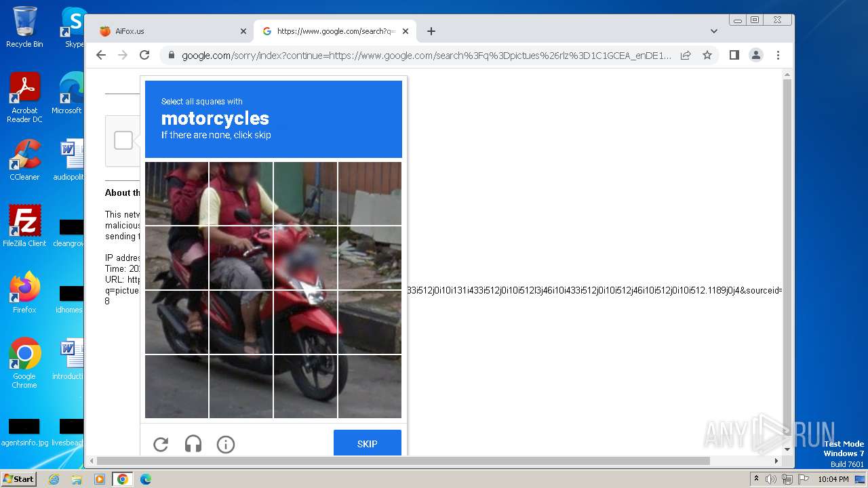Open the volume speaker tray icon
Viewport: 868px width, 488px height.
pos(771,479)
